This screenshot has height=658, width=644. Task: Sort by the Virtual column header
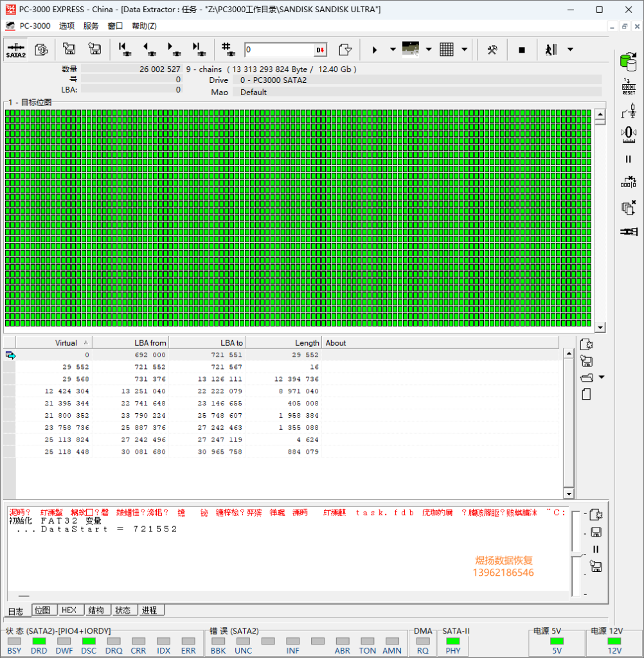click(54, 342)
